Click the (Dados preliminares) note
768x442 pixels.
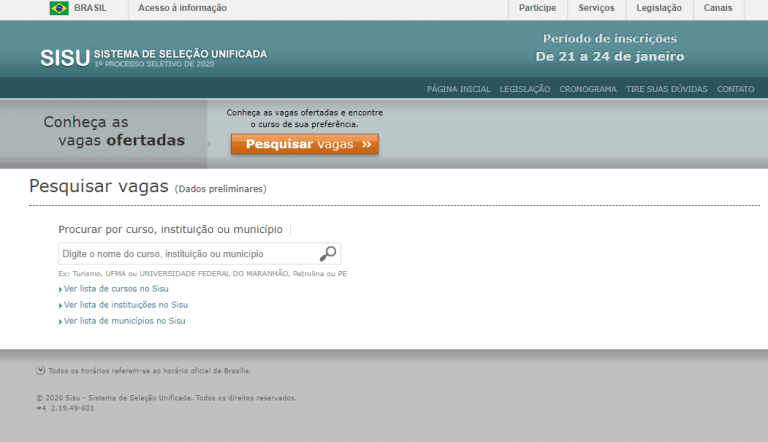point(220,189)
